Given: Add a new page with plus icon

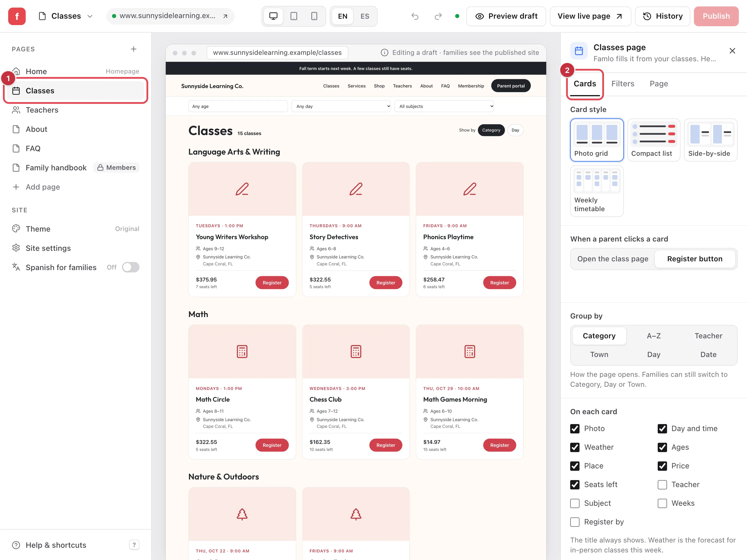Looking at the screenshot, I should click(x=134, y=49).
